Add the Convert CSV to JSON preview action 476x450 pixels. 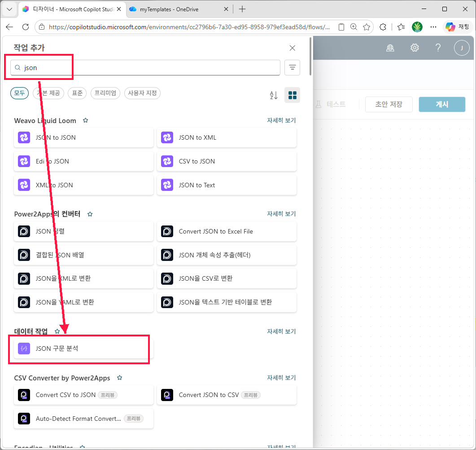tap(83, 395)
